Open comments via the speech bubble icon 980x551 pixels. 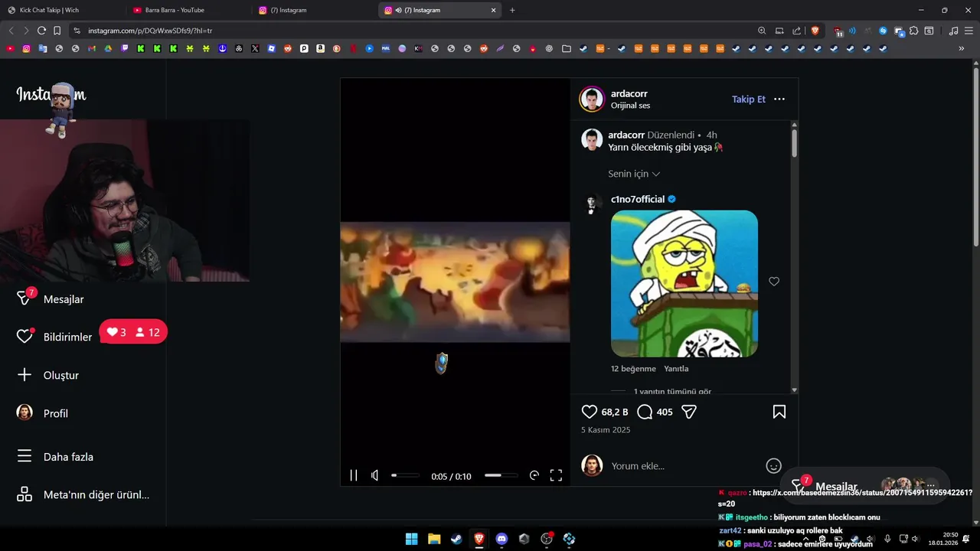645,412
